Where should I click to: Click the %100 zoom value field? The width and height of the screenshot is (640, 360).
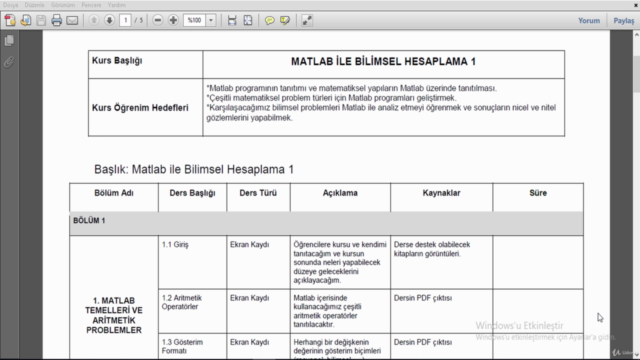(x=195, y=20)
